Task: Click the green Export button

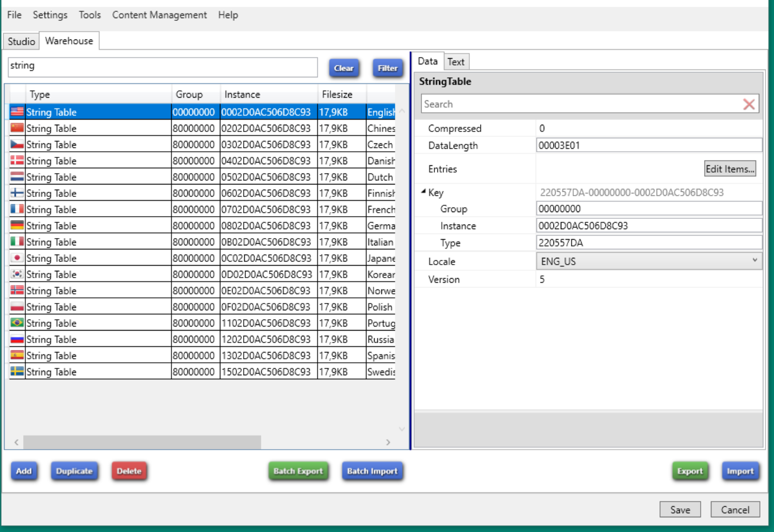Action: click(x=690, y=471)
